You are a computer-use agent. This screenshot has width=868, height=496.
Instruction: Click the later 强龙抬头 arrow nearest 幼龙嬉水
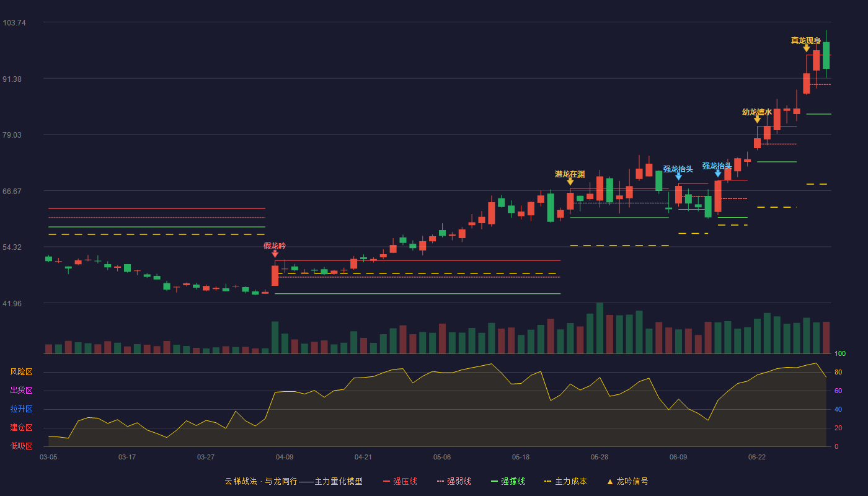point(718,174)
